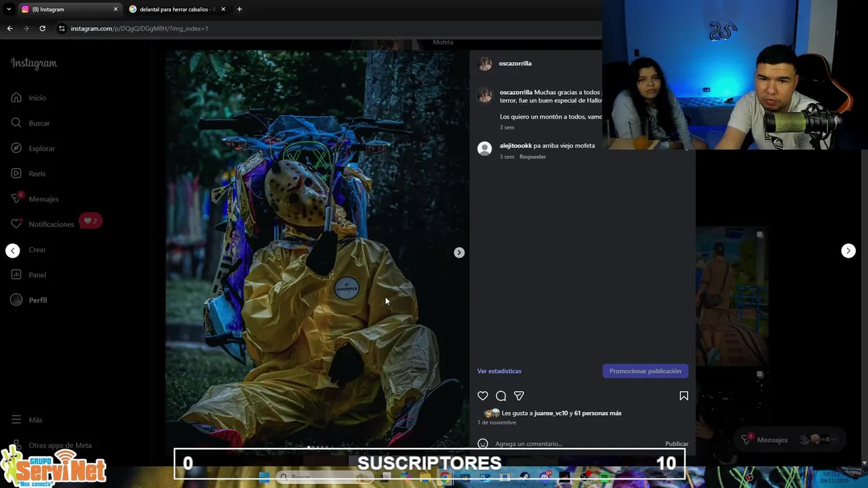Viewport: 868px width, 488px height.
Task: Click the comment bubble icon
Action: [501, 396]
